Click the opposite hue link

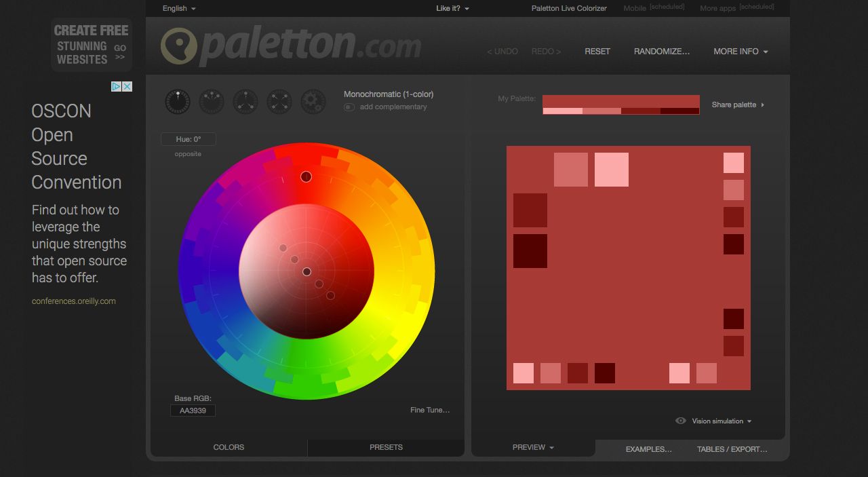tap(188, 154)
